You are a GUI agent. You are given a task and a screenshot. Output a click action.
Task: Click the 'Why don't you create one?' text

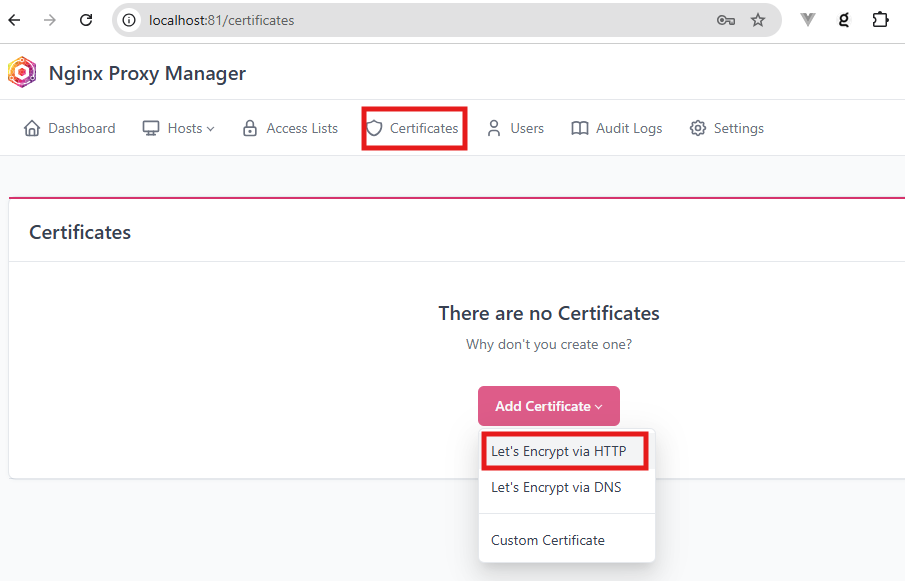click(x=549, y=344)
